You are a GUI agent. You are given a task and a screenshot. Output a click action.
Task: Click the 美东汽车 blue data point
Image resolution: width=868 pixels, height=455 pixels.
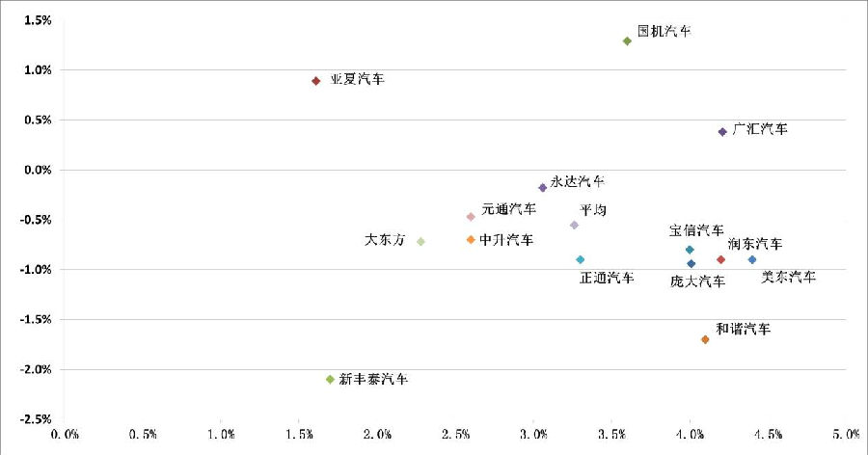click(752, 259)
